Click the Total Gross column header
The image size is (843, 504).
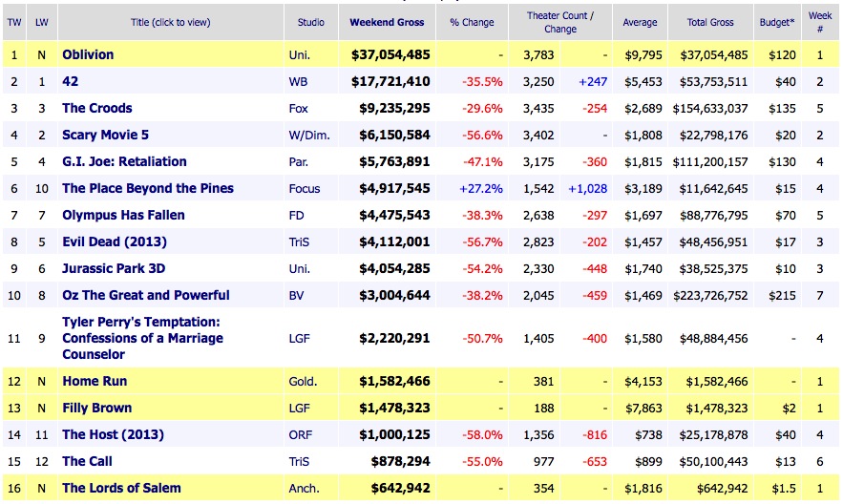point(709,23)
